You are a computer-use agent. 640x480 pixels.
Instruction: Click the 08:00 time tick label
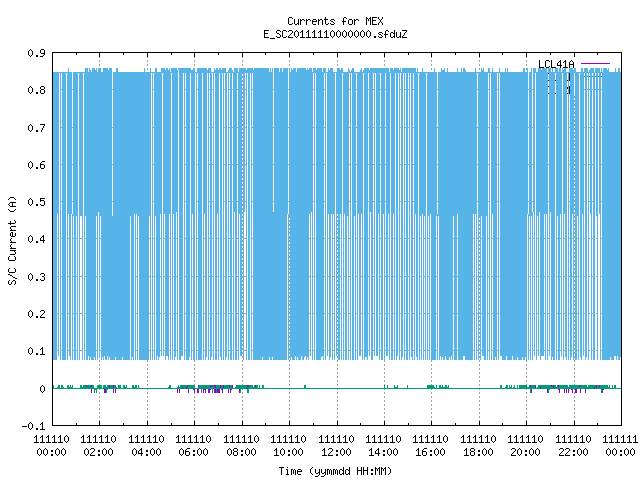241,452
